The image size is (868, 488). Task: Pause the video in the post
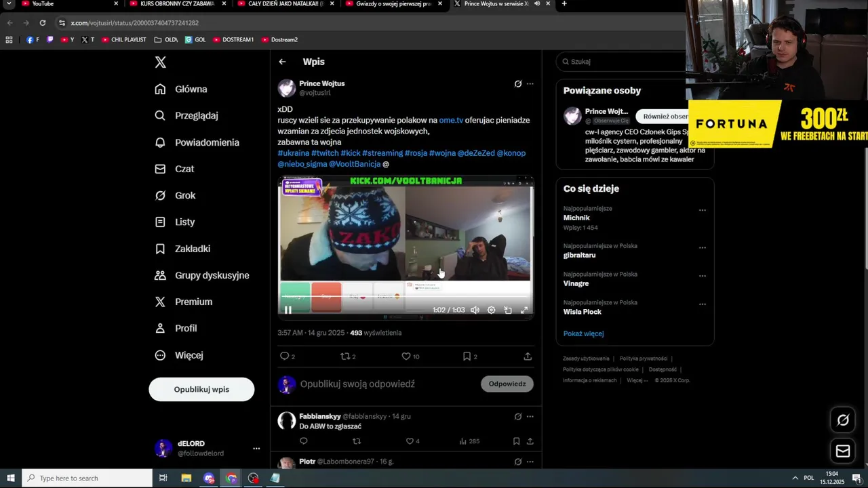tap(288, 310)
